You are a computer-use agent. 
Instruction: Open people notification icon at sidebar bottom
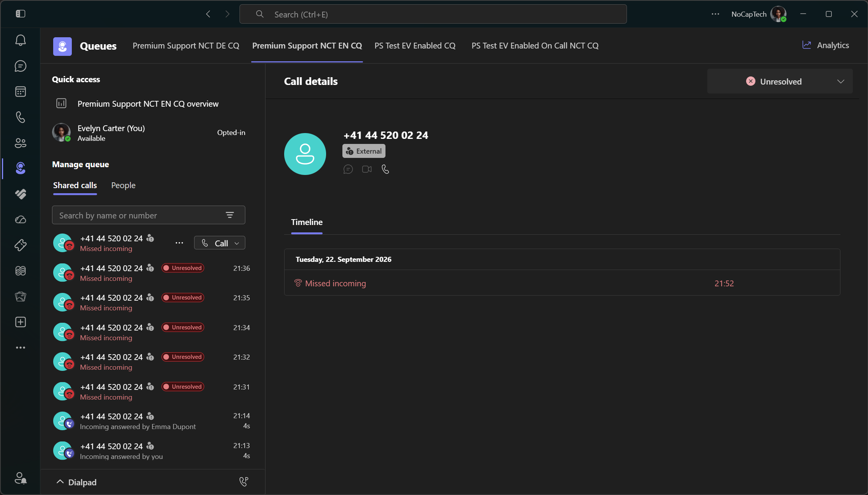click(x=21, y=478)
